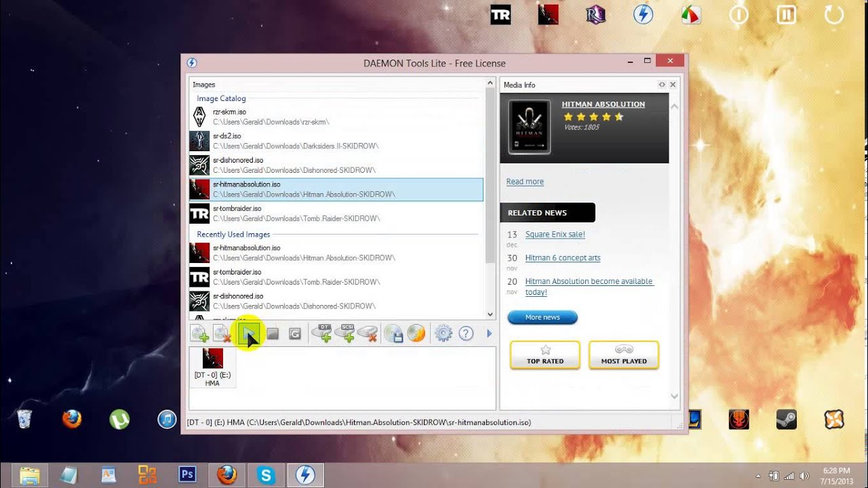Click the Add Image toolbar icon

click(x=199, y=333)
